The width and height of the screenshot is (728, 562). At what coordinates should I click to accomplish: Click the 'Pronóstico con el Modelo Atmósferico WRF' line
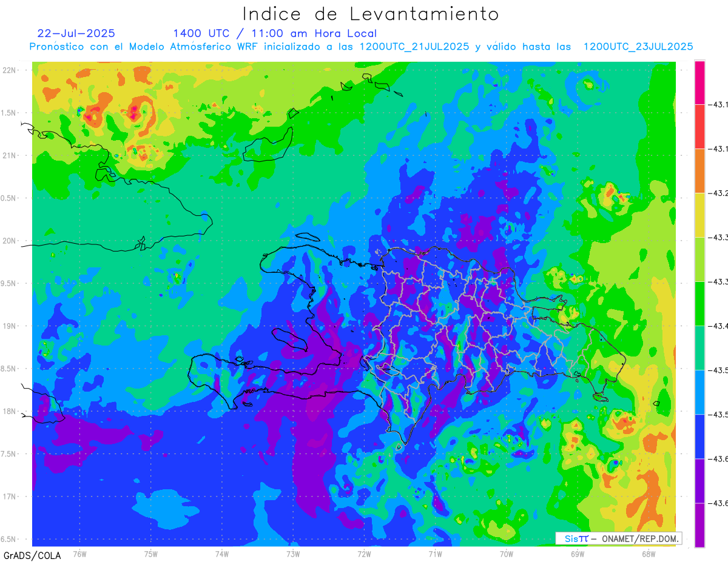tap(361, 47)
